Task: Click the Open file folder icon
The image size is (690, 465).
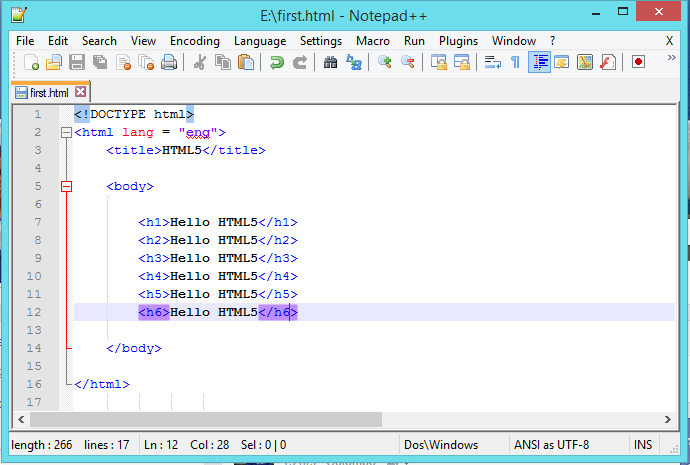Action: click(x=54, y=62)
